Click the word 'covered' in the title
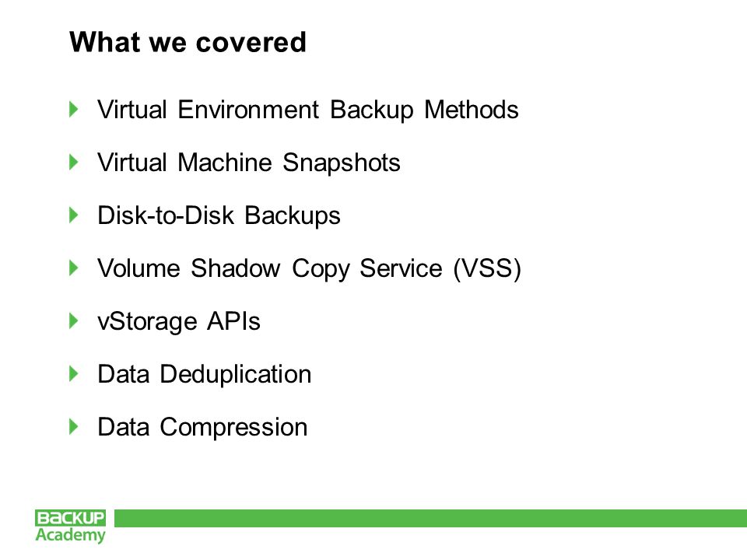This screenshot has height=560, width=747. 251,42
